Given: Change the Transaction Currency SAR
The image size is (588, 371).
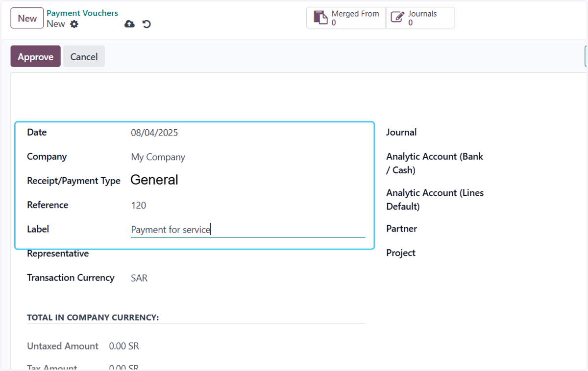Looking at the screenshot, I should 248,278.
